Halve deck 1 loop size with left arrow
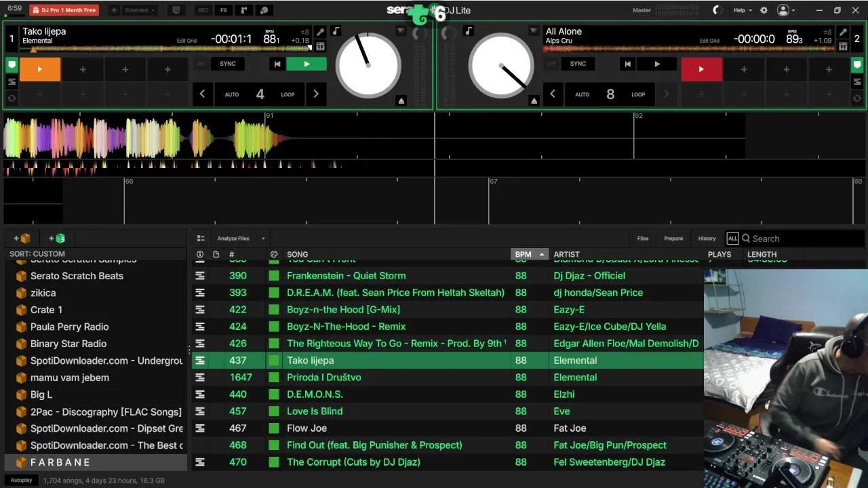Screen dimensions: 868x488 point(202,94)
